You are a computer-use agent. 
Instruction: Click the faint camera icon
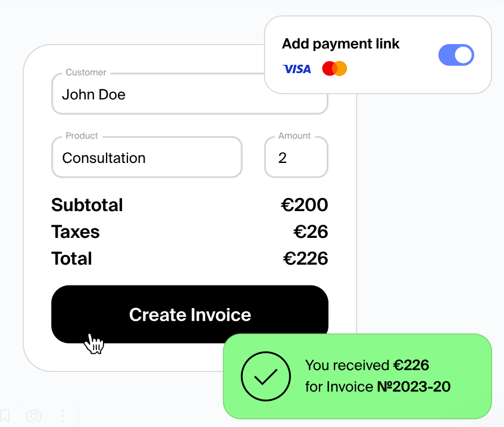click(x=35, y=416)
